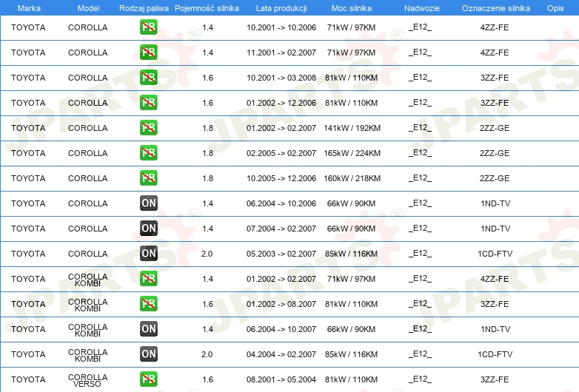
Task: Click the Model column header
Action: [88, 8]
